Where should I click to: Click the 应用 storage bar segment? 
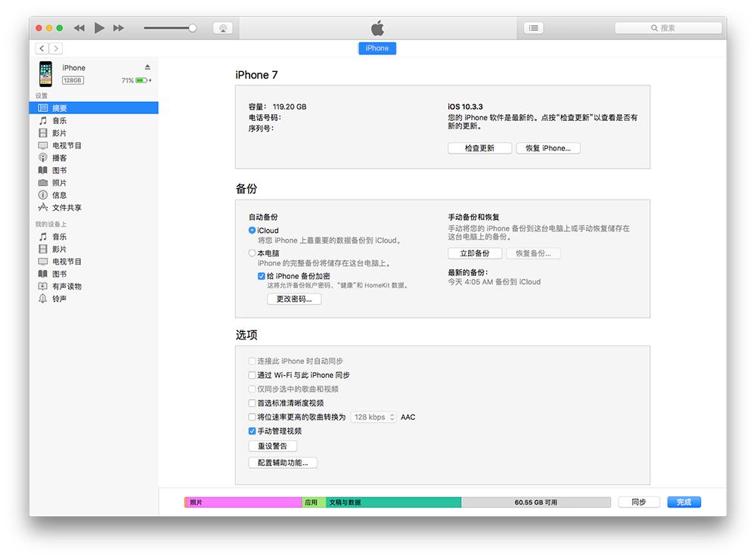314,502
